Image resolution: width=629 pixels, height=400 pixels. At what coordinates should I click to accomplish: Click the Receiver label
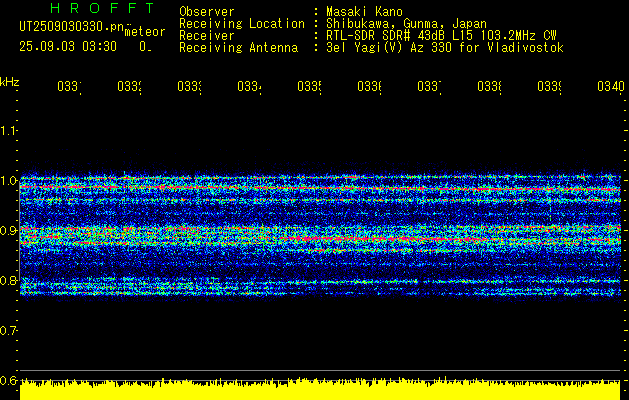pos(207,36)
